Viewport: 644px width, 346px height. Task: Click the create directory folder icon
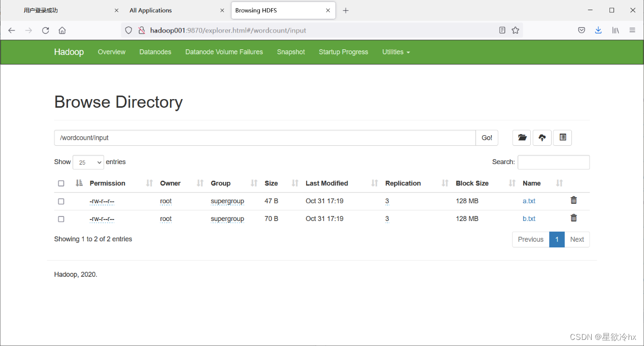(522, 138)
